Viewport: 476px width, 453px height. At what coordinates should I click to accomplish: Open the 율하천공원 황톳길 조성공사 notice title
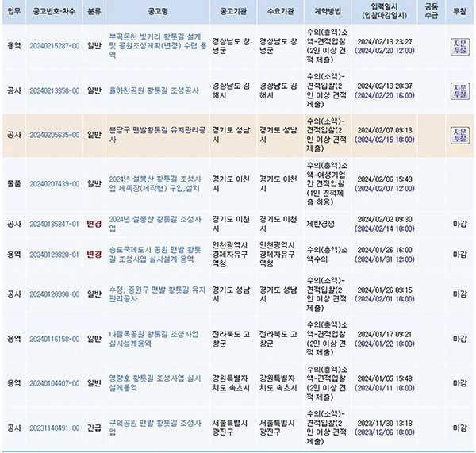[154, 90]
